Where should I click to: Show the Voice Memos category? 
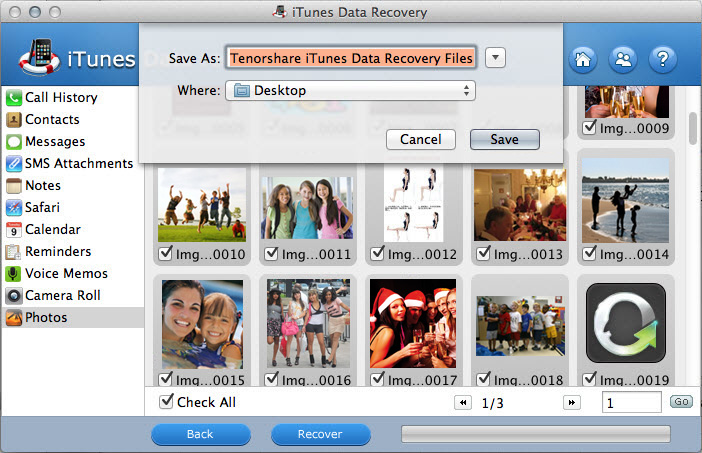tap(66, 274)
